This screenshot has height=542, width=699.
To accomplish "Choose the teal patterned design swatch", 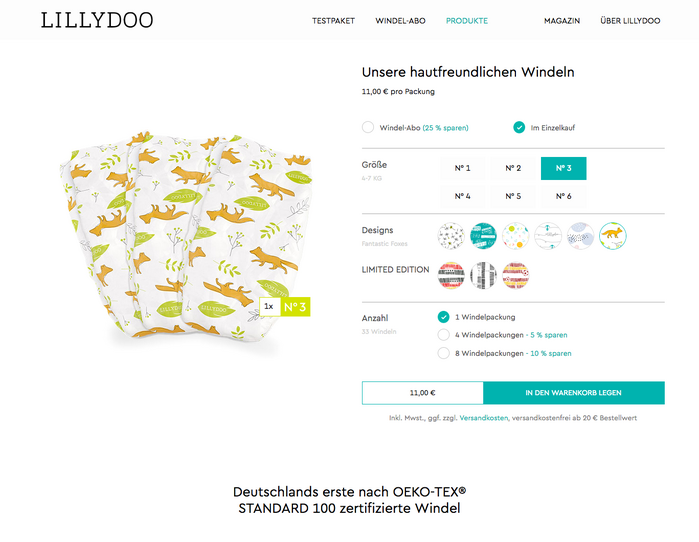I will coord(482,236).
